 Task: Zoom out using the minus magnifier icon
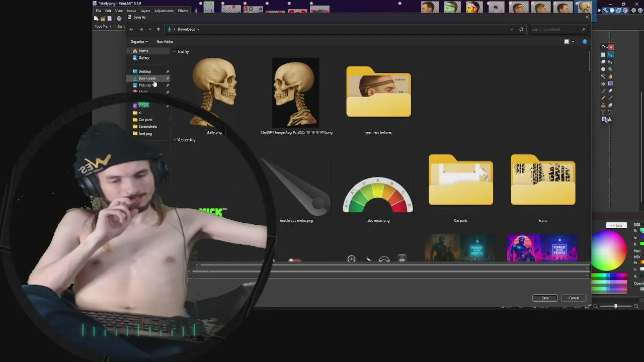pos(595,306)
